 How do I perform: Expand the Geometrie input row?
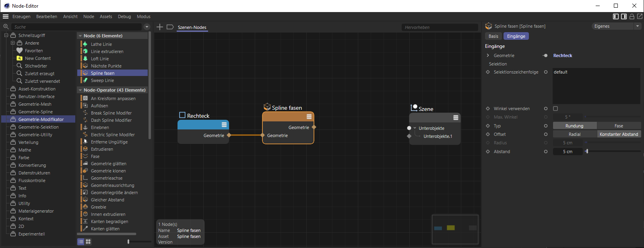(x=488, y=55)
